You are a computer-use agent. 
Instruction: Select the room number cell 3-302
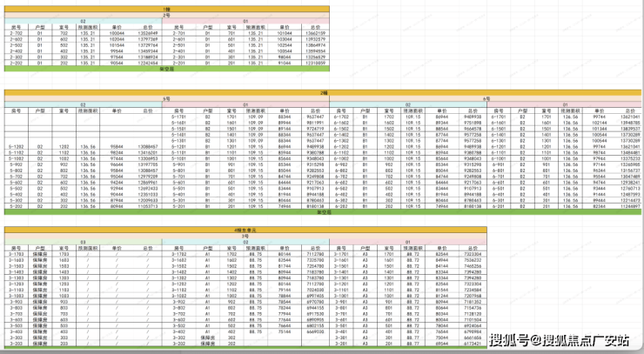178,337
